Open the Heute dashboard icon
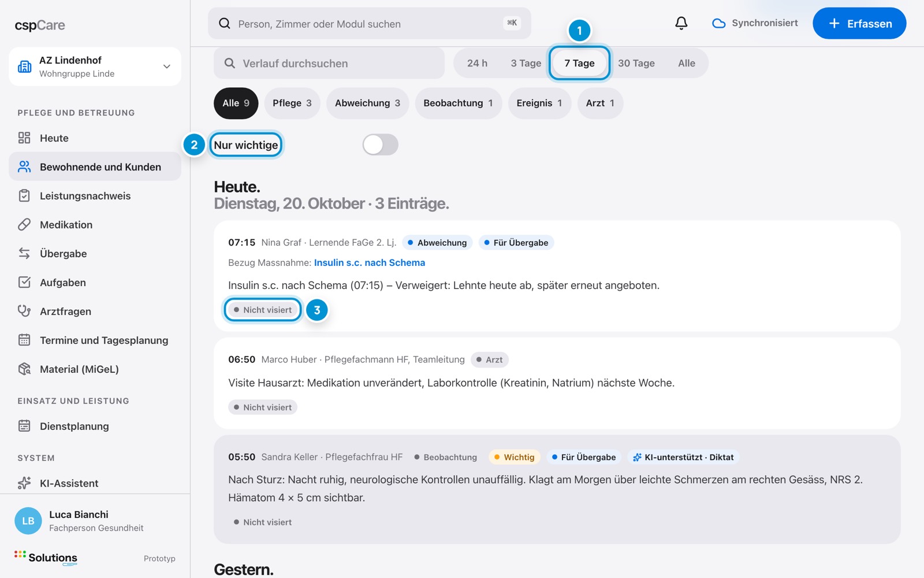The width and height of the screenshot is (924, 578). 24,138
